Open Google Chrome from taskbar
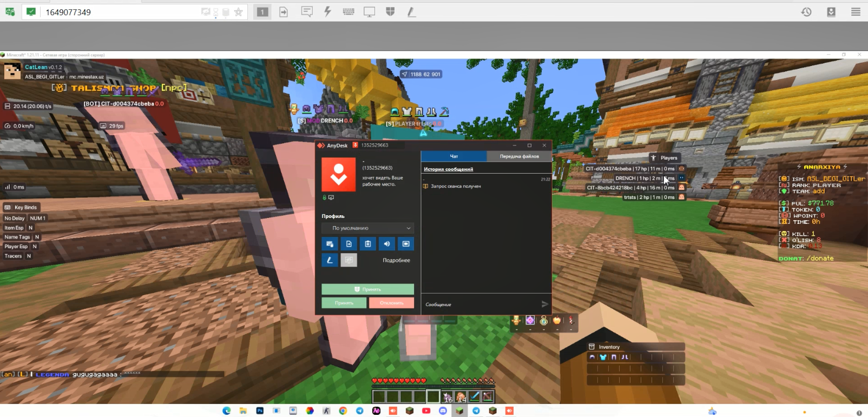This screenshot has width=868, height=417. (343, 411)
